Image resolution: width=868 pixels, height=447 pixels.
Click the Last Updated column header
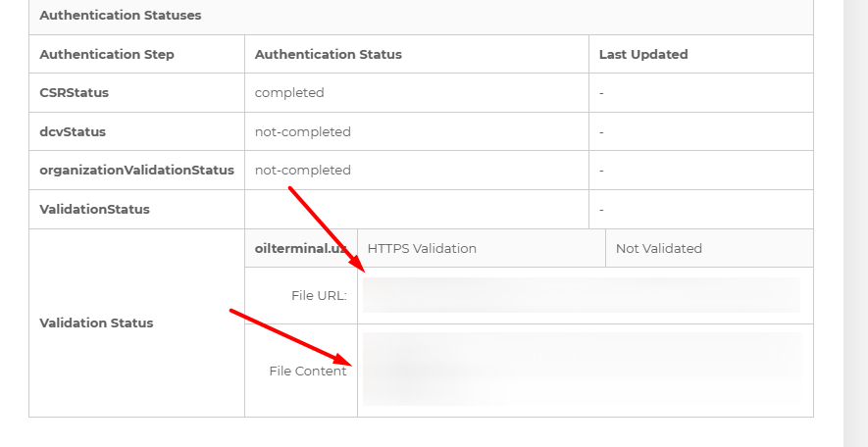pos(643,54)
